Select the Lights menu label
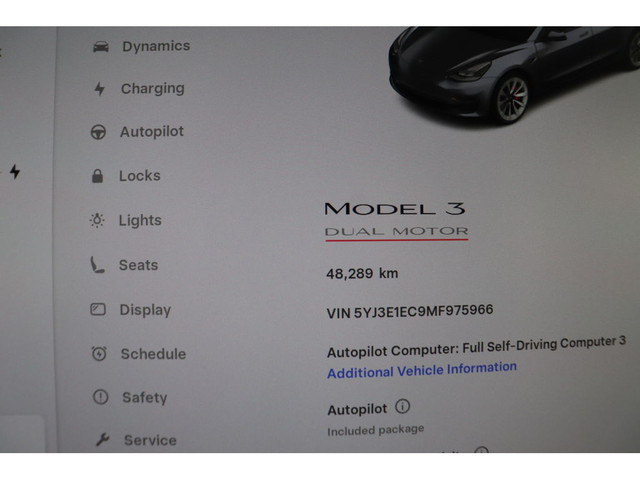 click(x=140, y=220)
